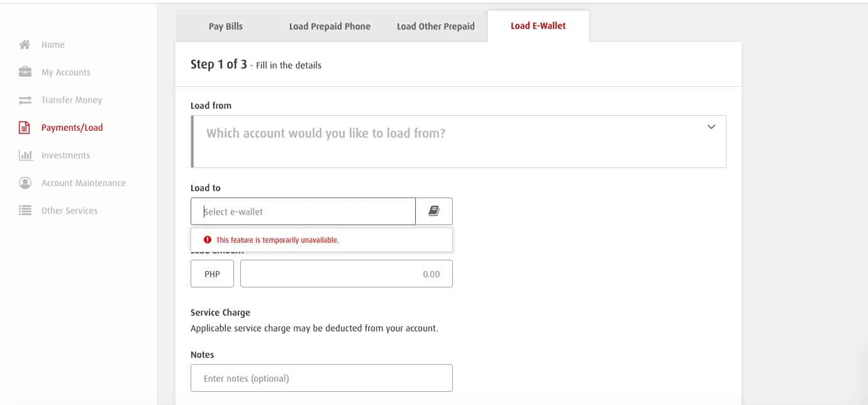Go to Transfer Money page

72,100
